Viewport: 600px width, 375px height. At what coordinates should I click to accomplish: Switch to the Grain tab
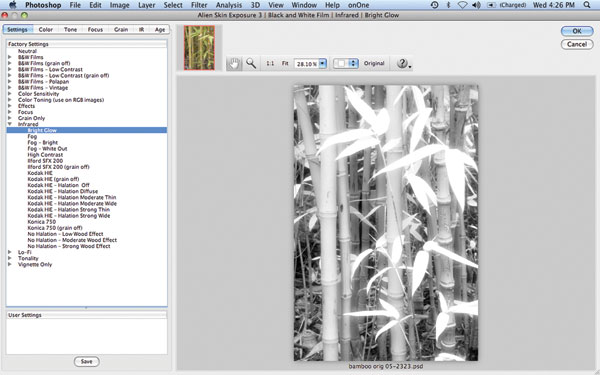pyautogui.click(x=121, y=29)
